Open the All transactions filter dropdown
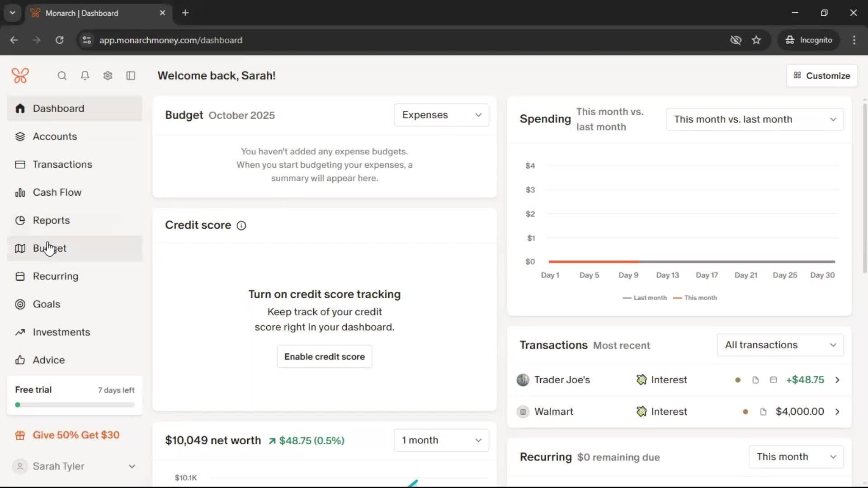The width and height of the screenshot is (868, 488). [780, 345]
